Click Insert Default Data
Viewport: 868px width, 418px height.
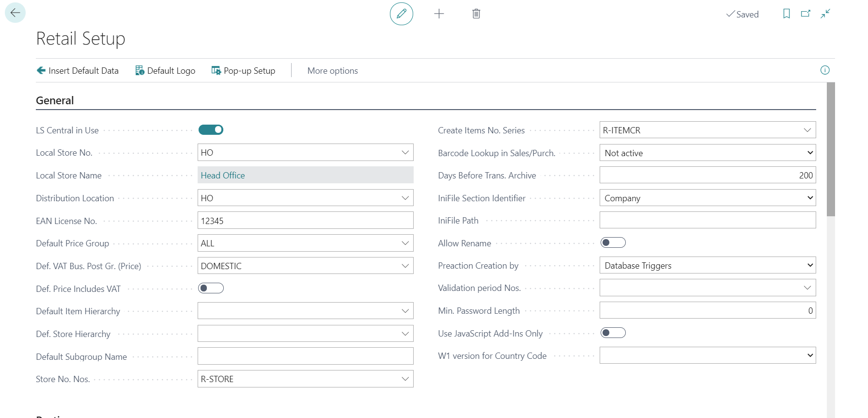[x=77, y=71]
